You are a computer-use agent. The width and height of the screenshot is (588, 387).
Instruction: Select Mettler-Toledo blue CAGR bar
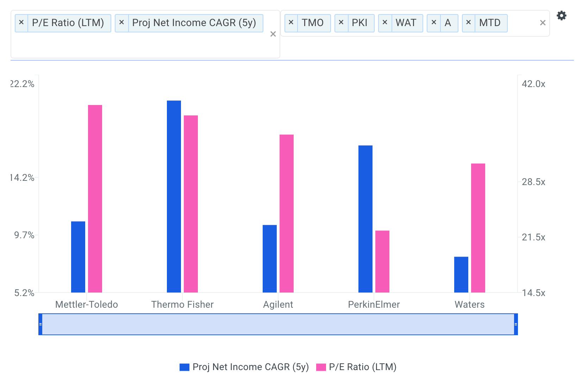pos(78,257)
